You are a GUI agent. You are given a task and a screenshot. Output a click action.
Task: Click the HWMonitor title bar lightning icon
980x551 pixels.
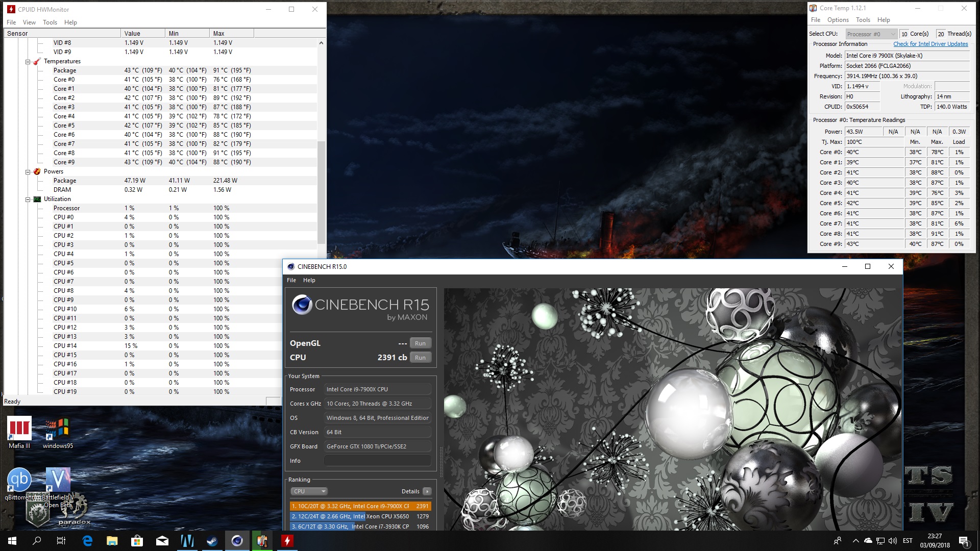click(11, 9)
